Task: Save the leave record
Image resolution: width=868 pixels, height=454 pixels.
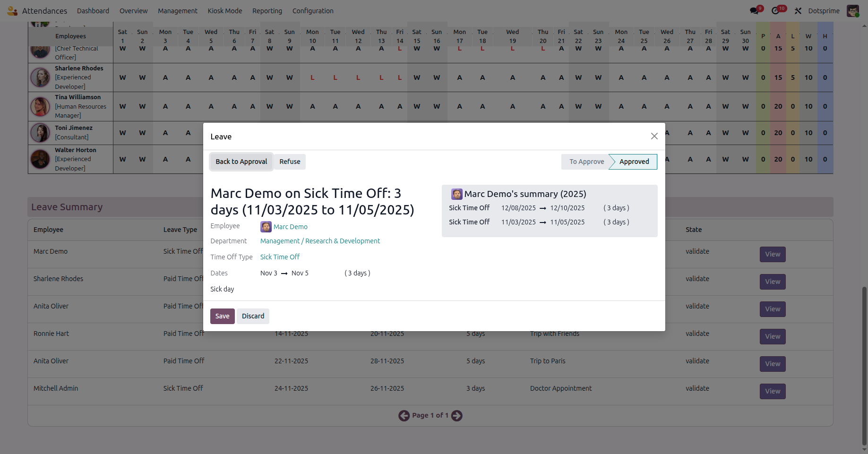Action: tap(222, 316)
